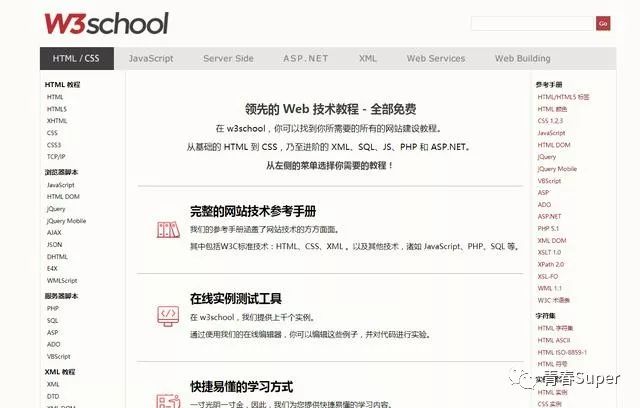Select the XML navigation tab
Viewport: 640px width, 408px height.
click(x=368, y=58)
